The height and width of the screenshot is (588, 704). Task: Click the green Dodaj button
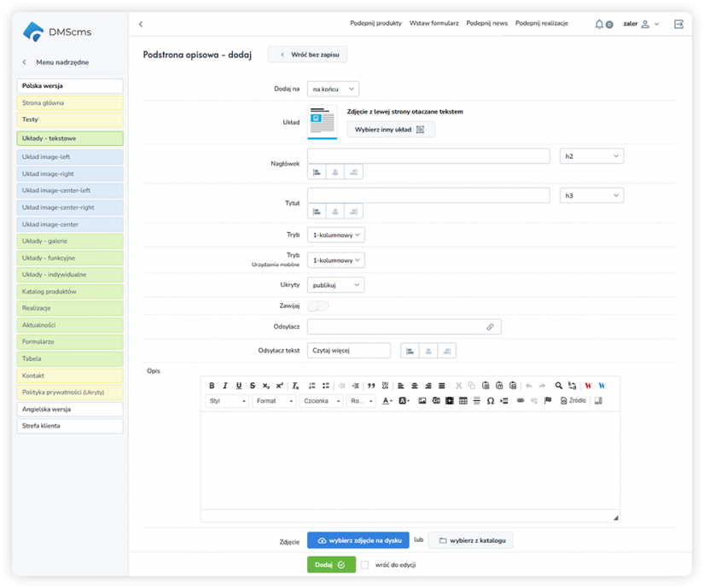pyautogui.click(x=331, y=565)
